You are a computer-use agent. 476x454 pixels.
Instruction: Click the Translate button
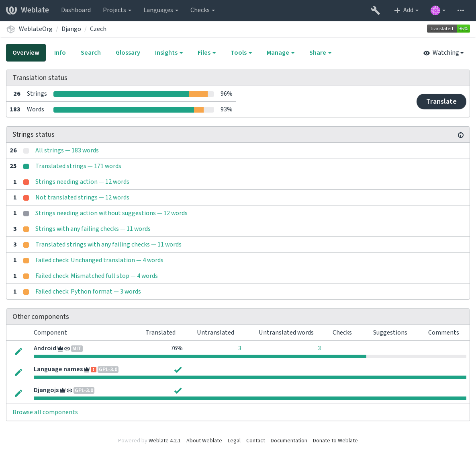point(441,101)
